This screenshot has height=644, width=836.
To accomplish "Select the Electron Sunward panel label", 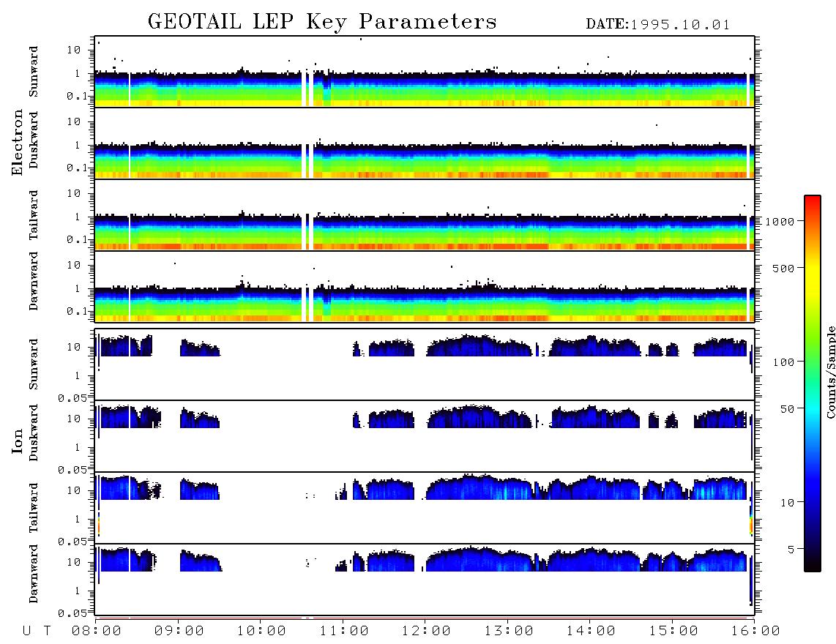I will [34, 72].
